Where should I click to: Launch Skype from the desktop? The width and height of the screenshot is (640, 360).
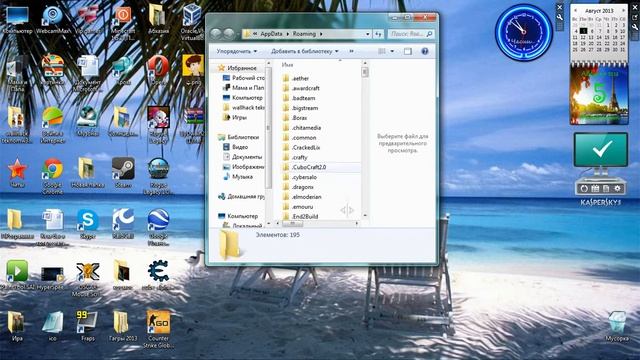tap(88, 224)
